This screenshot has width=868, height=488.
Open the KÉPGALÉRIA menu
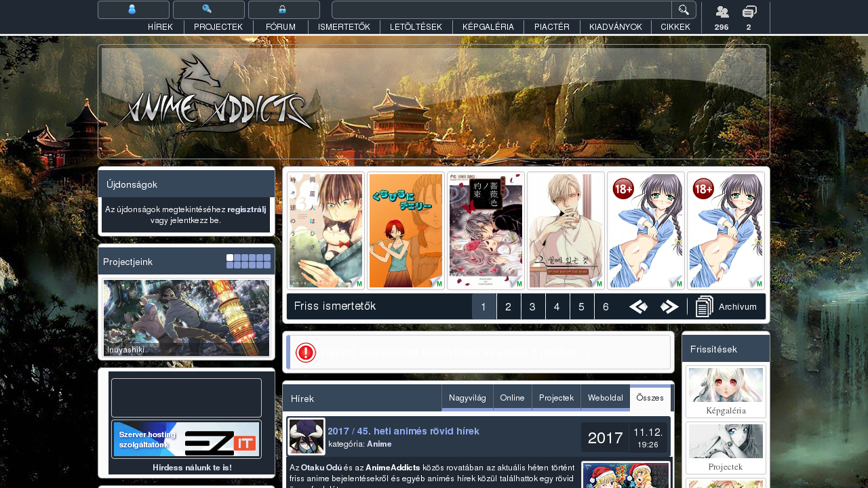pos(488,27)
